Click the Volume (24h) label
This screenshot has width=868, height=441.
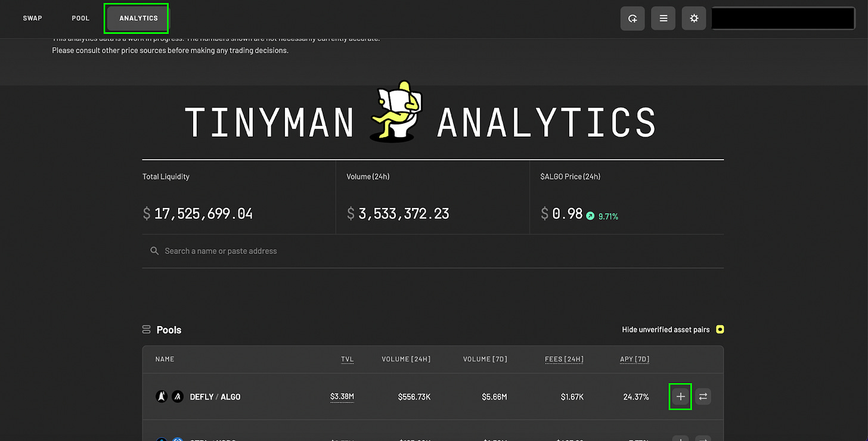coord(368,177)
